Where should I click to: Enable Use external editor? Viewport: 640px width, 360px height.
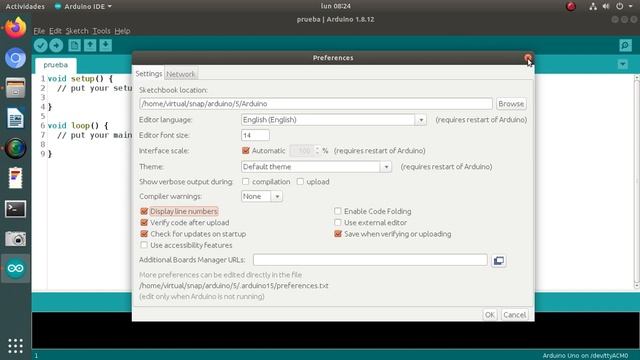338,223
